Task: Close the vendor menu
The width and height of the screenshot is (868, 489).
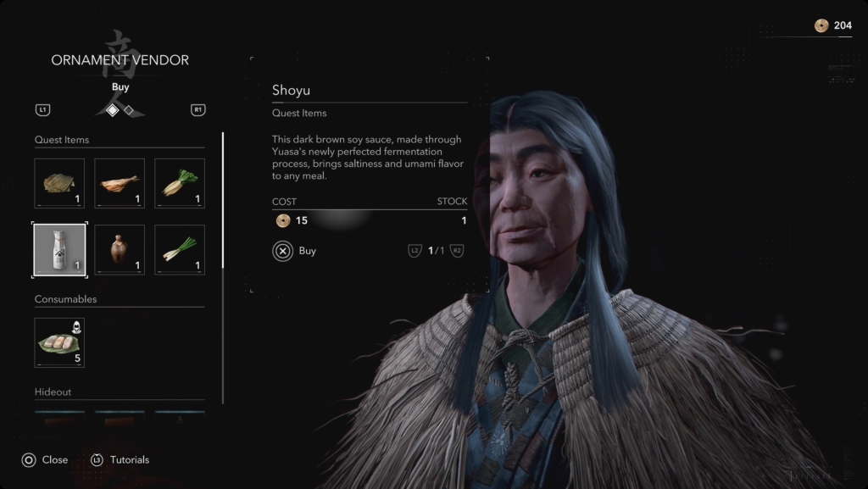Action: pyautogui.click(x=45, y=459)
